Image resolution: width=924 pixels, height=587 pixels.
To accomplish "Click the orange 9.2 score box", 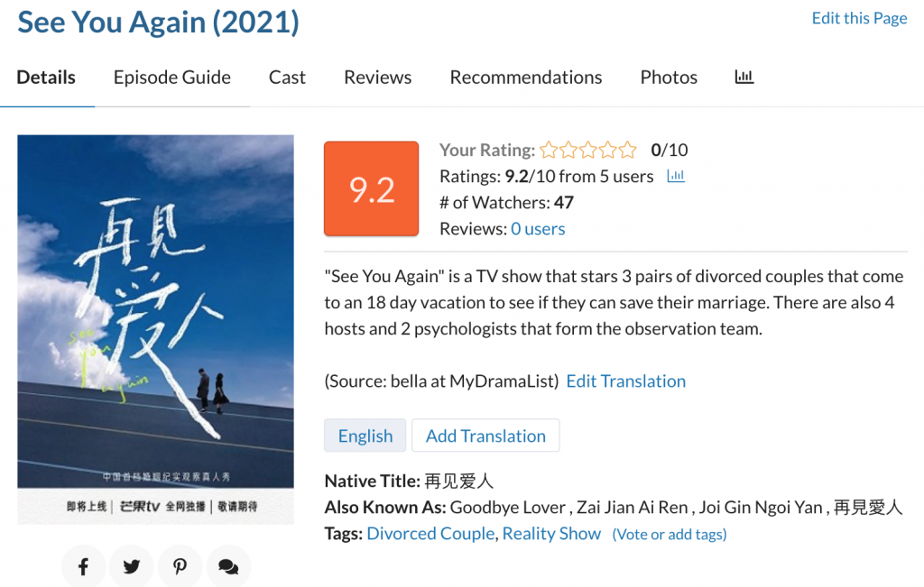I will (x=371, y=188).
